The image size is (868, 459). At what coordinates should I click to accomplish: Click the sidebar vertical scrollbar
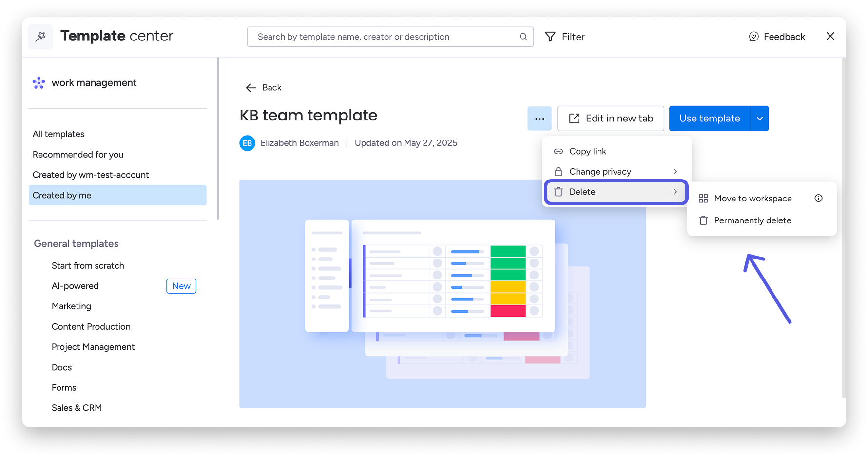tap(218, 139)
